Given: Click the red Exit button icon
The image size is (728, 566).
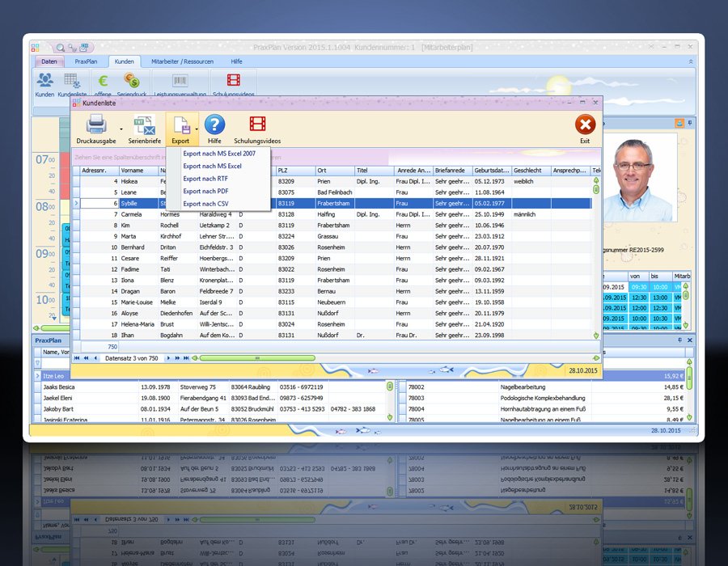Looking at the screenshot, I should 585,125.
